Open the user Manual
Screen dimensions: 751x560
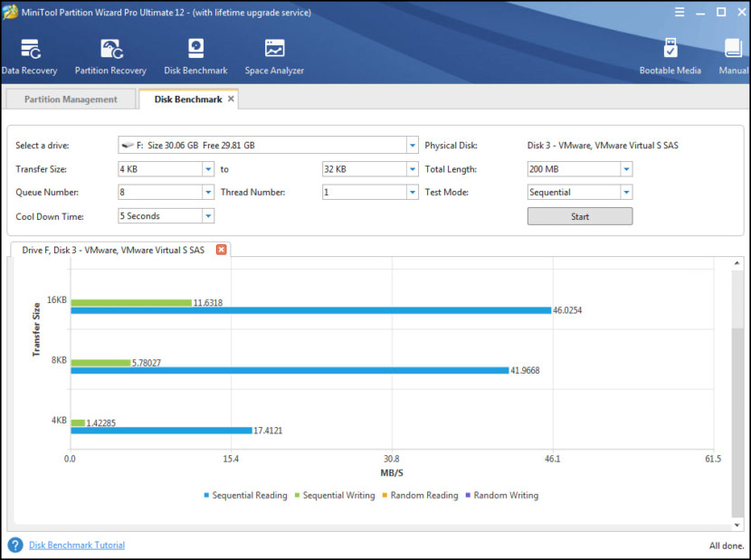point(733,52)
